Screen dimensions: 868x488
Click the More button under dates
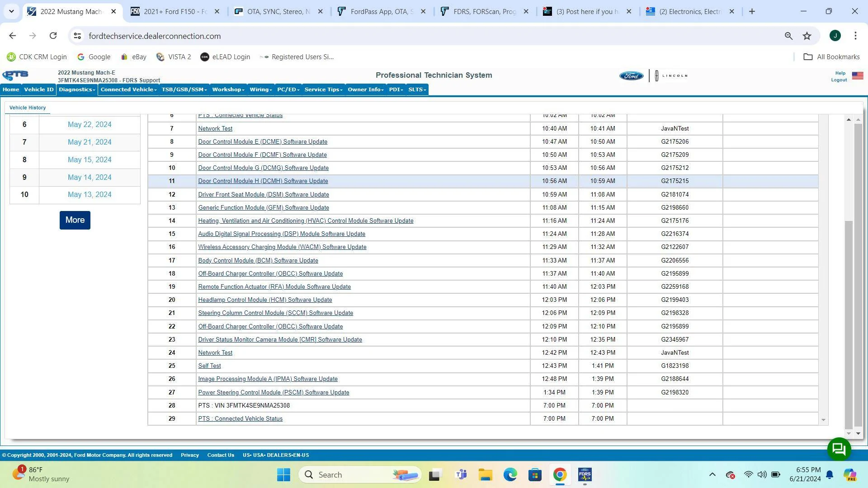click(75, 220)
